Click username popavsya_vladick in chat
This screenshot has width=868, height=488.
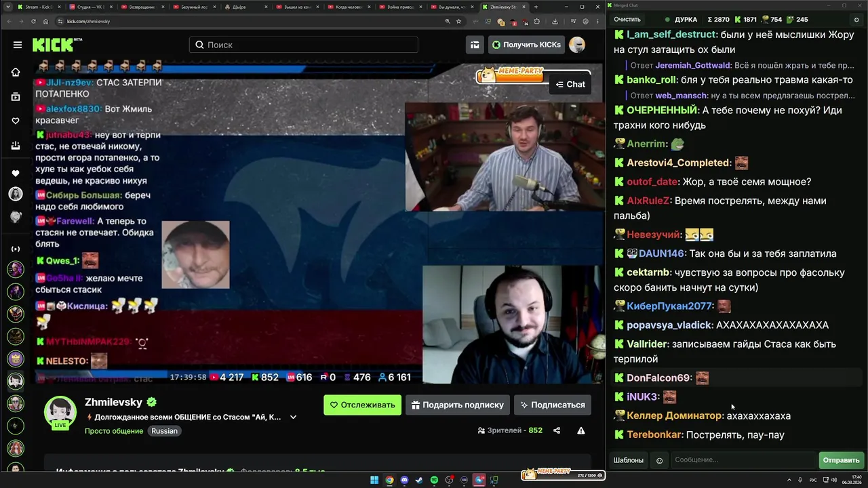click(x=669, y=325)
